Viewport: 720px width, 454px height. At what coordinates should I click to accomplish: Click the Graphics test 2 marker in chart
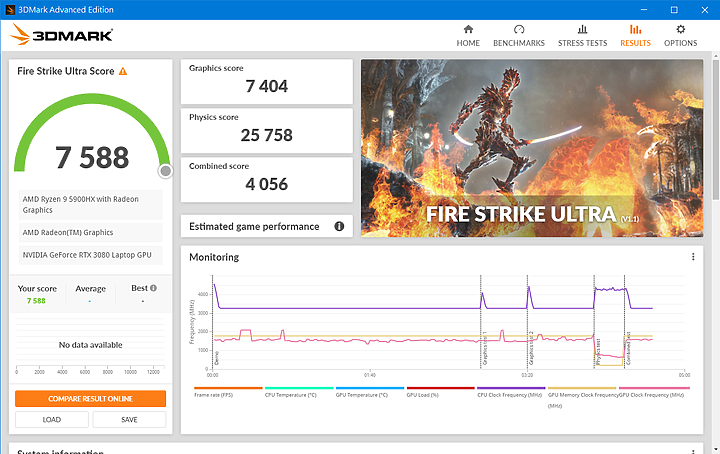(x=531, y=348)
